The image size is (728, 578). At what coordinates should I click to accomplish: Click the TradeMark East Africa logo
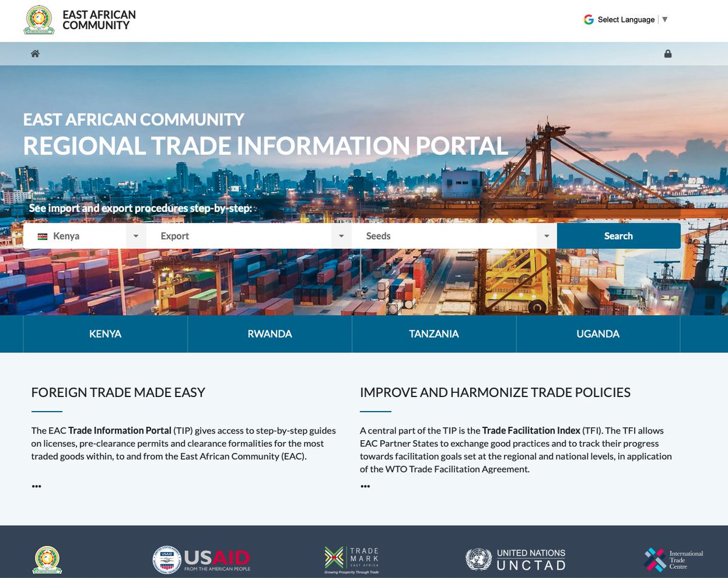pos(352,557)
